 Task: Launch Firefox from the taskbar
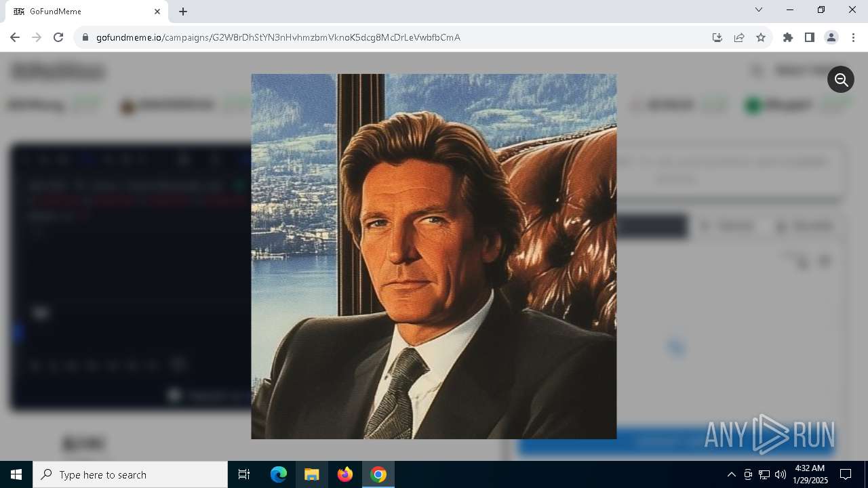(x=345, y=474)
